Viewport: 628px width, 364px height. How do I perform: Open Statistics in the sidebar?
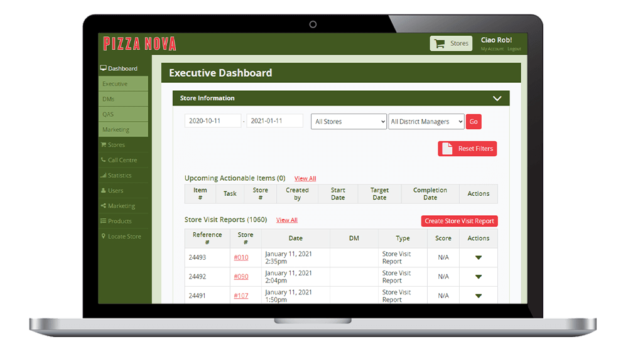(119, 176)
